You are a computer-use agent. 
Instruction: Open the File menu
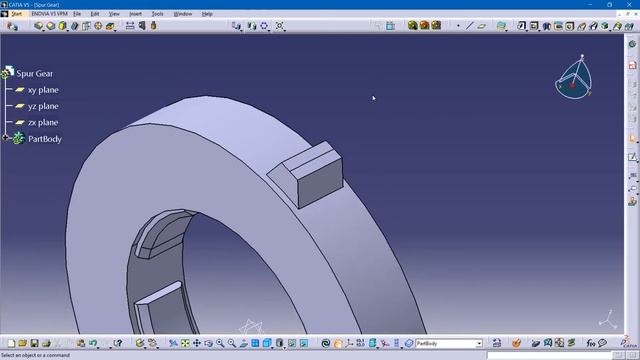pyautogui.click(x=77, y=14)
